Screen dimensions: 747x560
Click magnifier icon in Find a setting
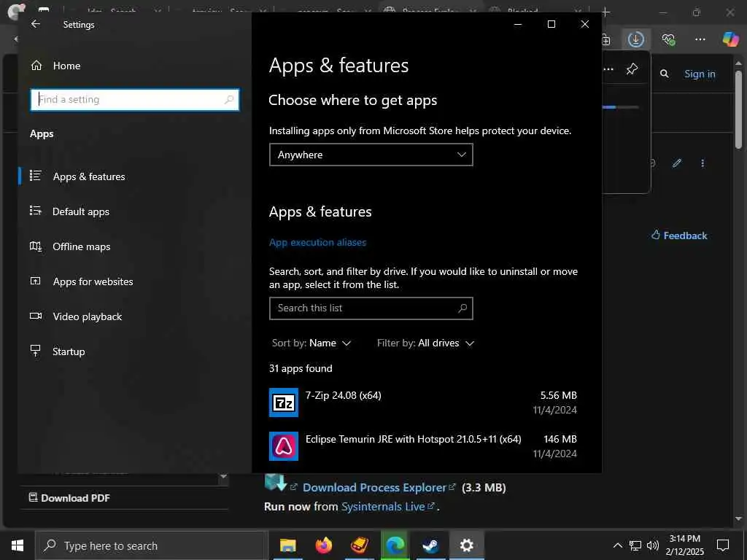tap(229, 99)
